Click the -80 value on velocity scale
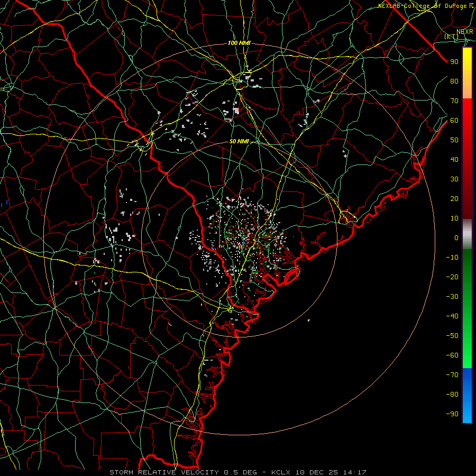The height and width of the screenshot is (476, 476). point(452,395)
